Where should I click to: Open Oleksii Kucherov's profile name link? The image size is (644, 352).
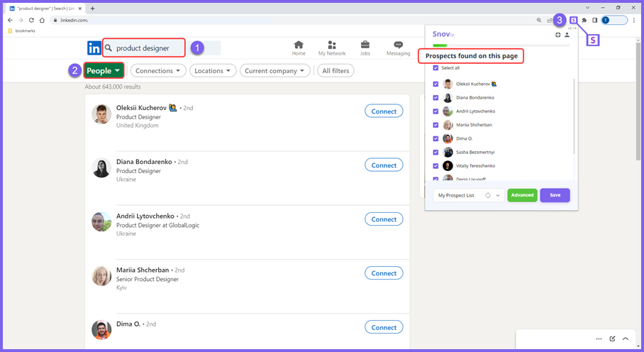141,108
